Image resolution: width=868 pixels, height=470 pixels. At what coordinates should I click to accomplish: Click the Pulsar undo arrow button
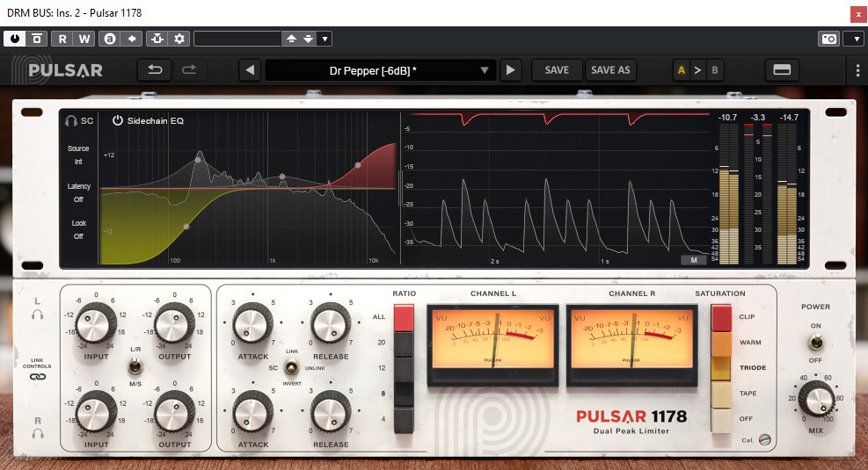pos(155,69)
